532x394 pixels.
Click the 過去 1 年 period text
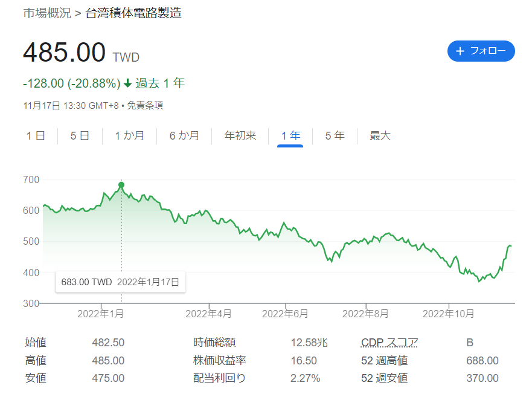pyautogui.click(x=160, y=83)
